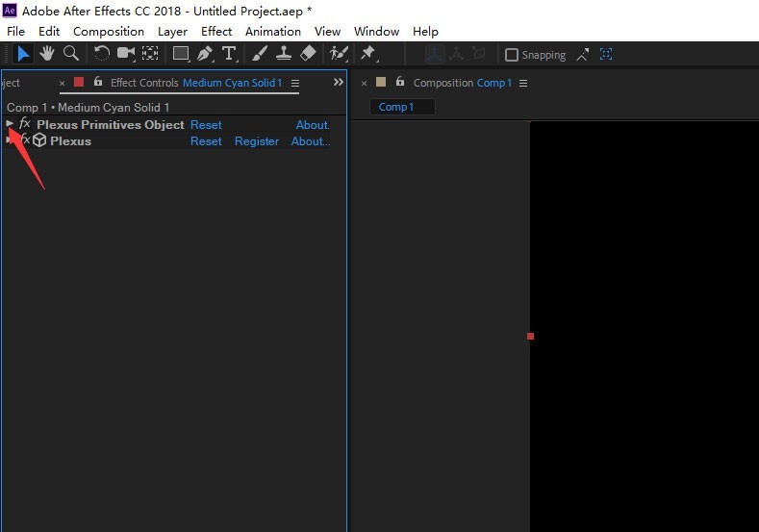
Task: Activate the Horizontal Type tool
Action: pos(229,54)
